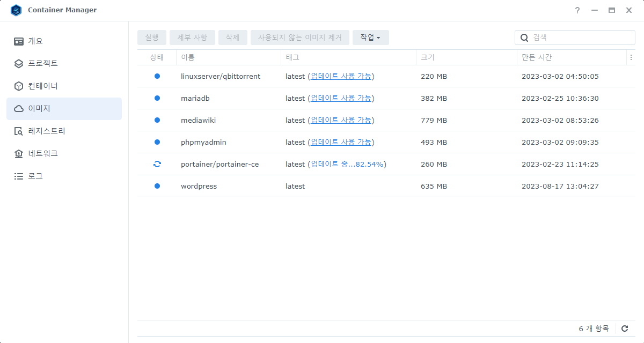Sort by the 크기 column header
644x343 pixels.
pos(467,57)
